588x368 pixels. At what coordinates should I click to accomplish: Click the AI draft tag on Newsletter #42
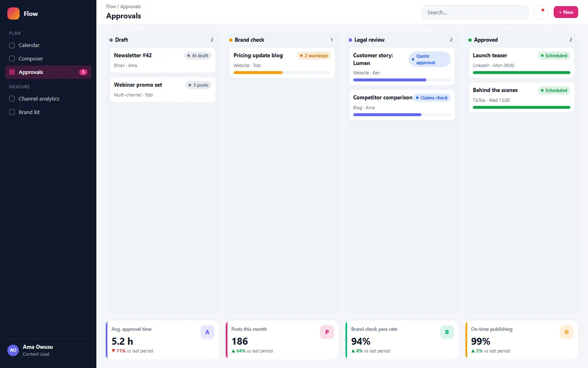pos(198,56)
